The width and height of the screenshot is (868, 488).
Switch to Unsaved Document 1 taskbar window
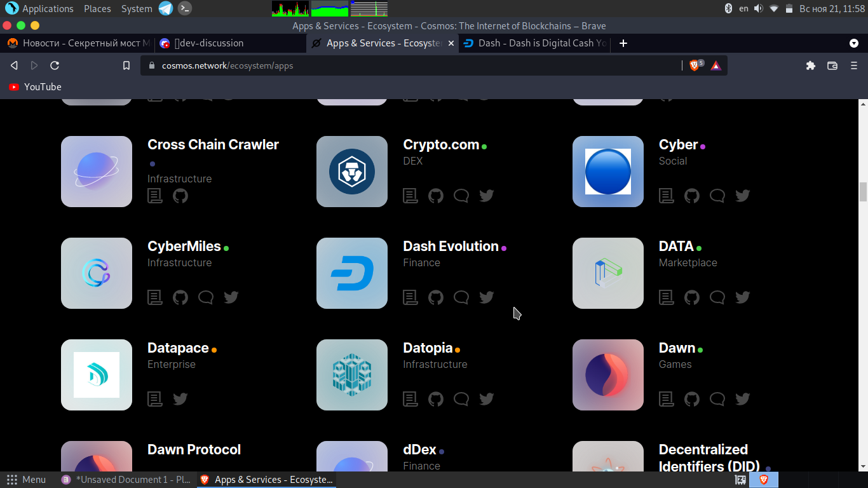point(126,480)
